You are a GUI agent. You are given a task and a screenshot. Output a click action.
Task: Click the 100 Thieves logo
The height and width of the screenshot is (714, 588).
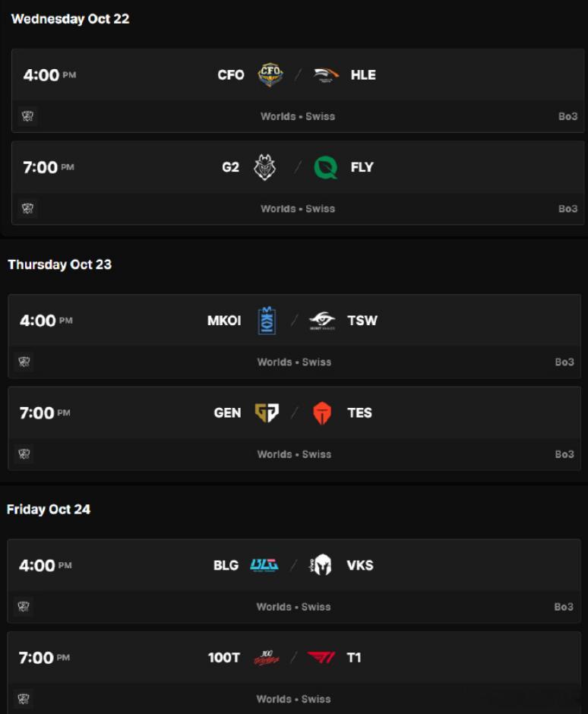pos(265,657)
